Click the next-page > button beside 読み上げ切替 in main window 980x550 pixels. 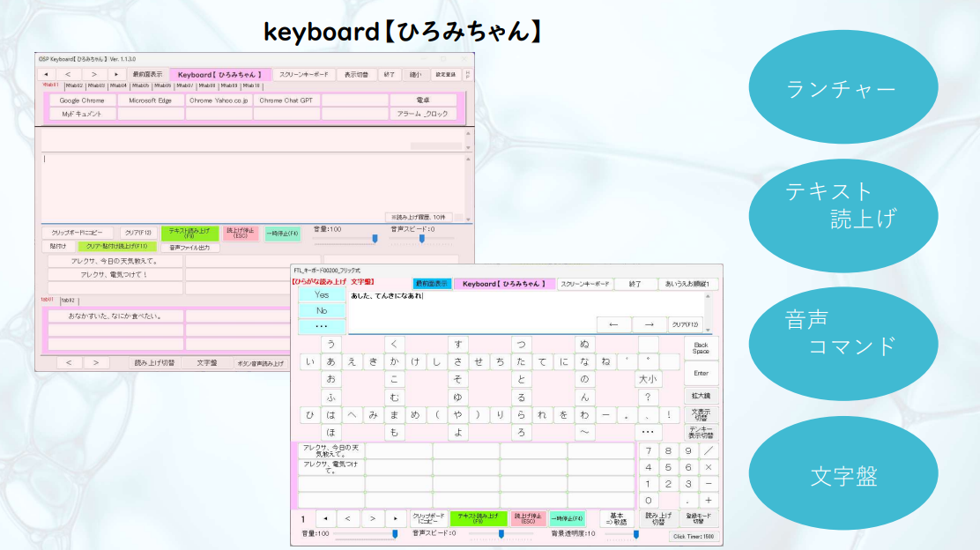pyautogui.click(x=96, y=362)
